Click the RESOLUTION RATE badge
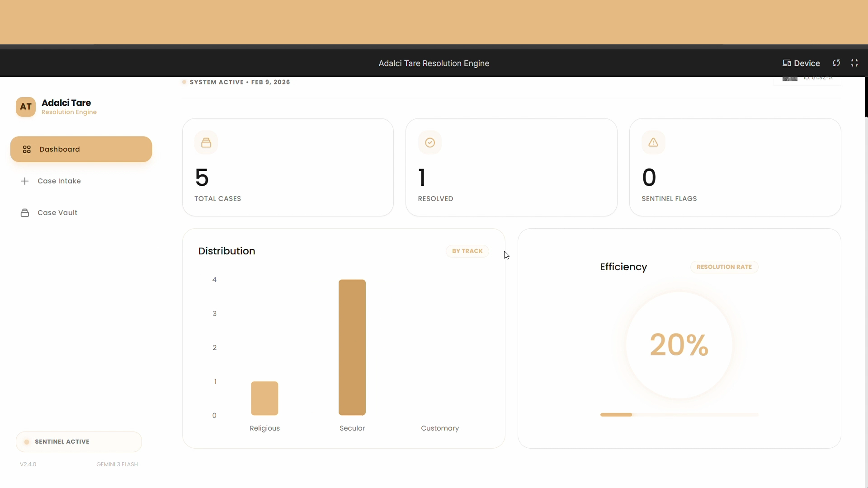The height and width of the screenshot is (488, 868). coord(724,267)
